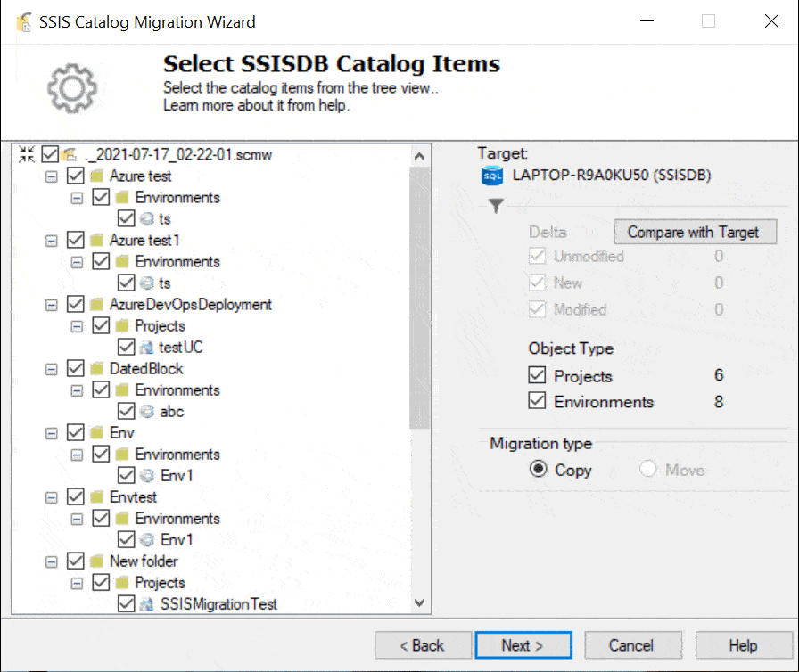Collapse Environments node under Azure test
Viewport: 799px width, 672px height.
coord(77,198)
